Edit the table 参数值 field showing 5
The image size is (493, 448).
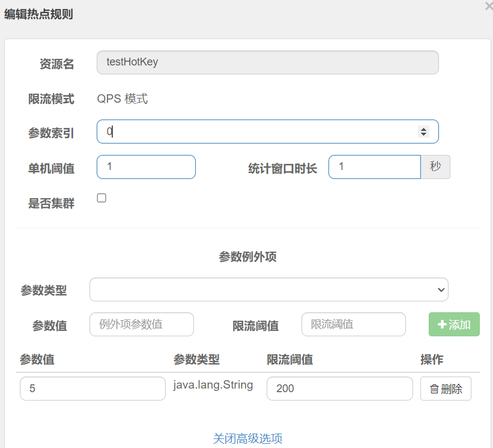pyautogui.click(x=92, y=389)
